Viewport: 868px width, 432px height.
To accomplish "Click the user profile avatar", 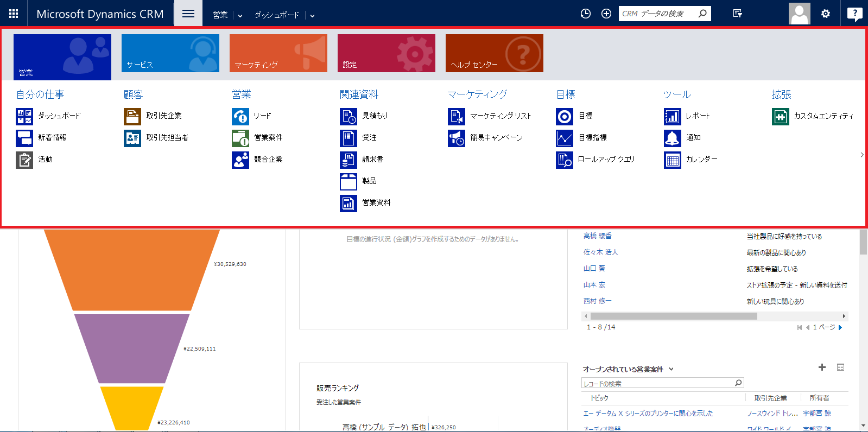I will (800, 14).
